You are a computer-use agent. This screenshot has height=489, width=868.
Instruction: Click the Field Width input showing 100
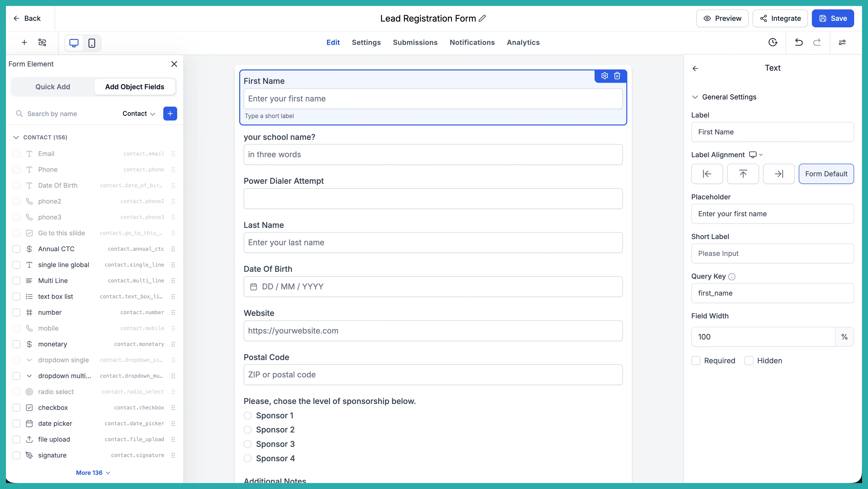coord(763,337)
